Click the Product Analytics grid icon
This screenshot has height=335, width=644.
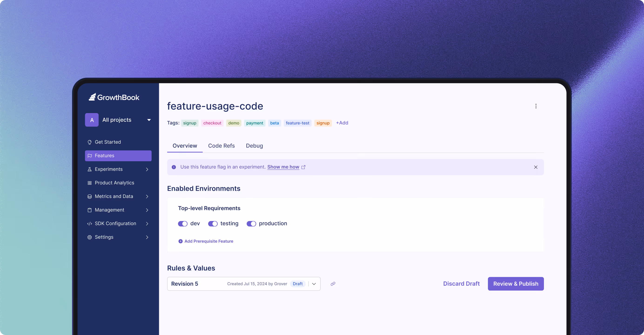[90, 183]
